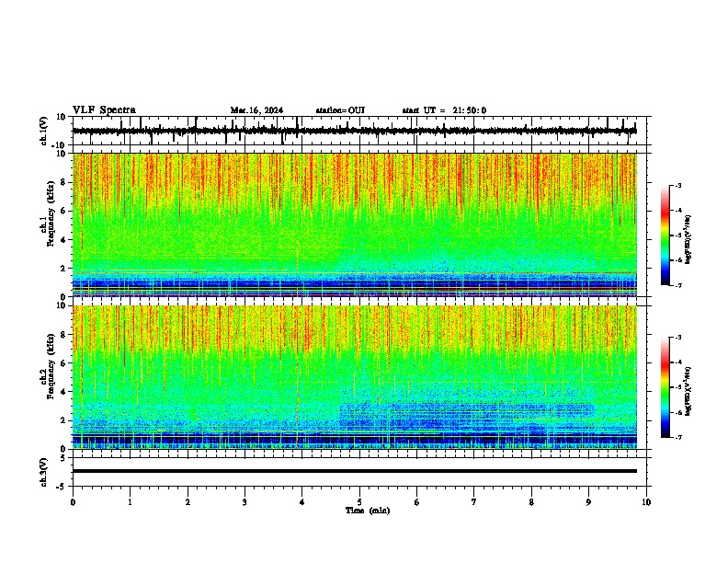Viewport: 728px width, 563px height.
Task: Click the ch.1 color scale bar
Action: coord(665,236)
